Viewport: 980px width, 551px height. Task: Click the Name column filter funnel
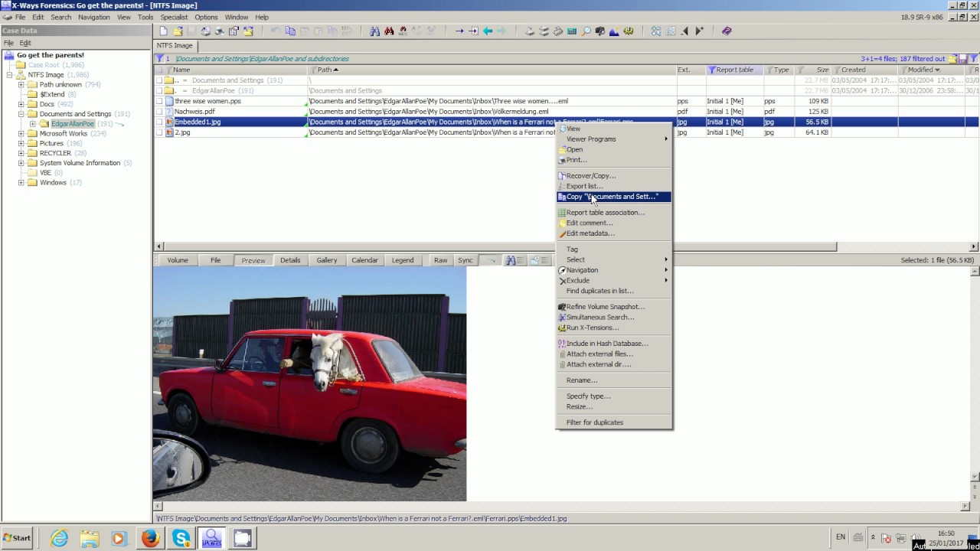(168, 70)
